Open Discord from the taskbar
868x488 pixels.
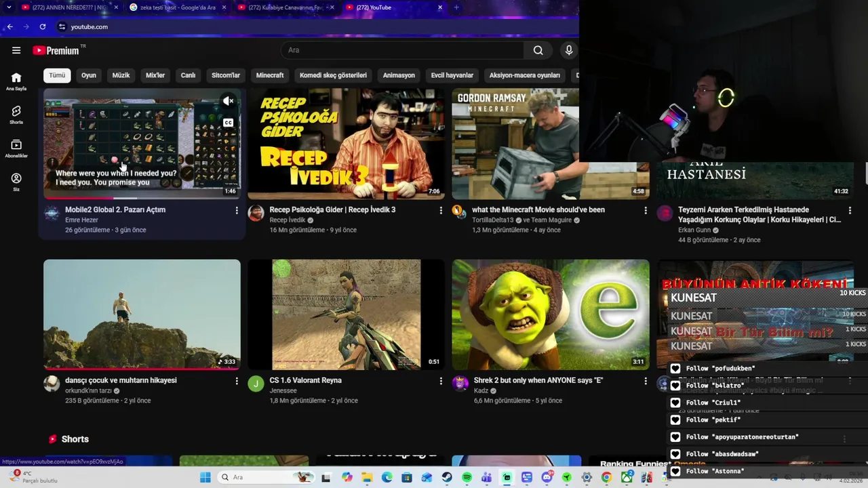pyautogui.click(x=547, y=478)
